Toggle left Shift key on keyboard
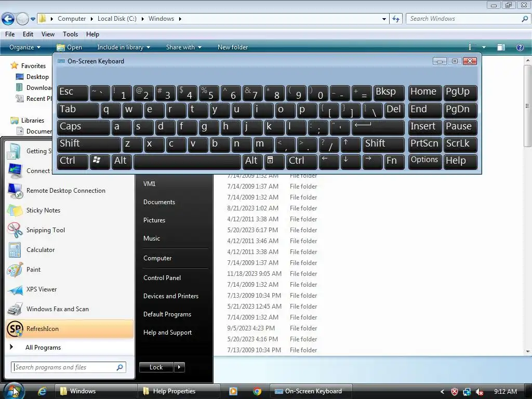Image resolution: width=532 pixels, height=399 pixels. [89, 144]
